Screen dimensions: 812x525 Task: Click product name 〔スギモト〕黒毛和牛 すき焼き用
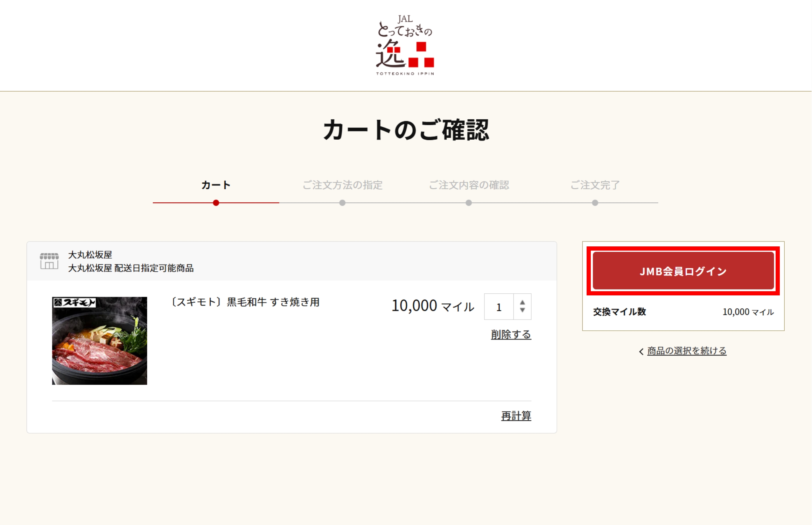pyautogui.click(x=245, y=302)
